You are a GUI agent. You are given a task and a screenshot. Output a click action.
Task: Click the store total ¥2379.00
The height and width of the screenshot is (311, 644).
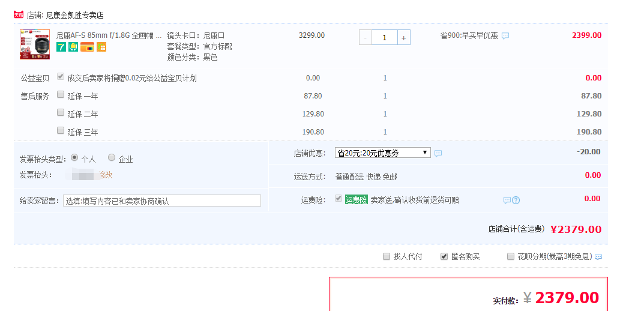click(576, 229)
